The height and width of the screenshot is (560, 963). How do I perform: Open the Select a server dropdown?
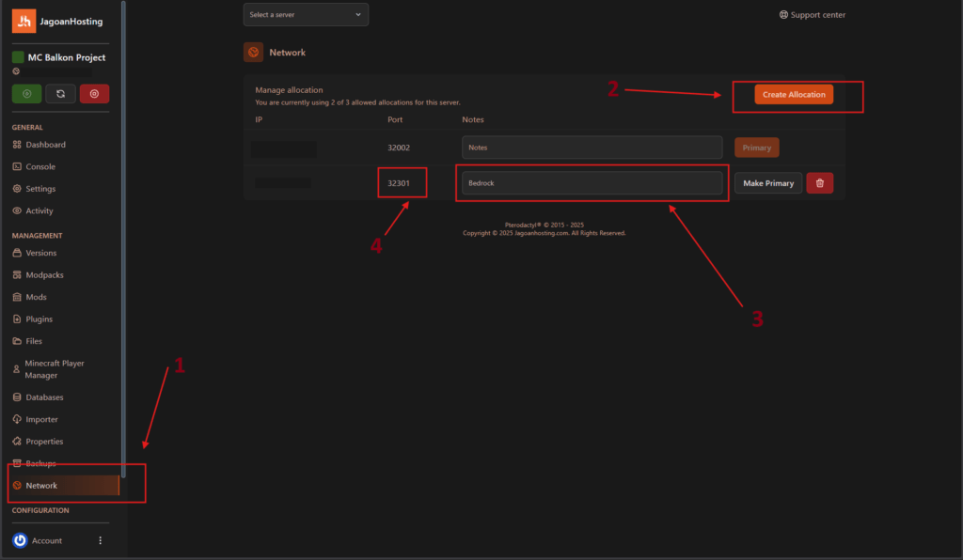click(306, 15)
